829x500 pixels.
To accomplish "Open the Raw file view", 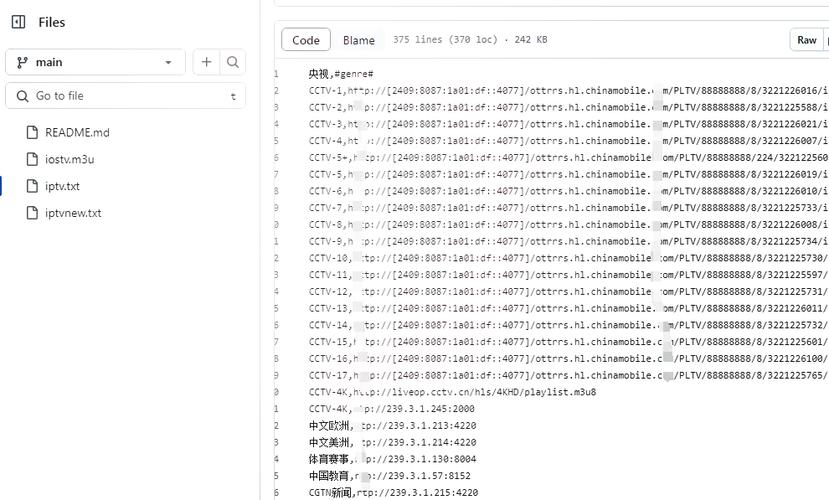I will point(807,40).
